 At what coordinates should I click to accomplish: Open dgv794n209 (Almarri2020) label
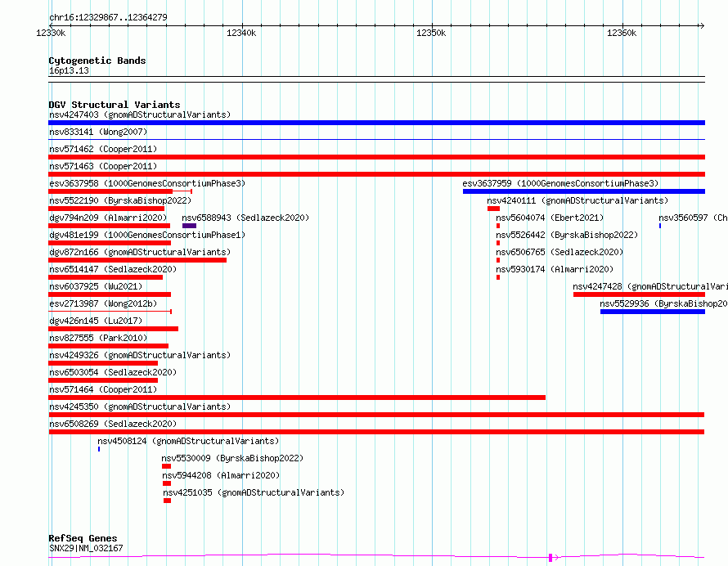(x=108, y=218)
